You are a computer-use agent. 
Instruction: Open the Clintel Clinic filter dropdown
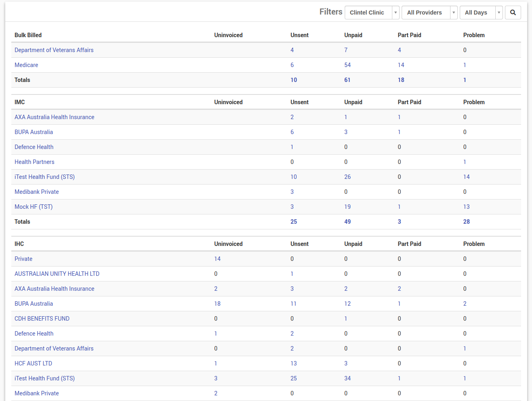click(x=372, y=13)
